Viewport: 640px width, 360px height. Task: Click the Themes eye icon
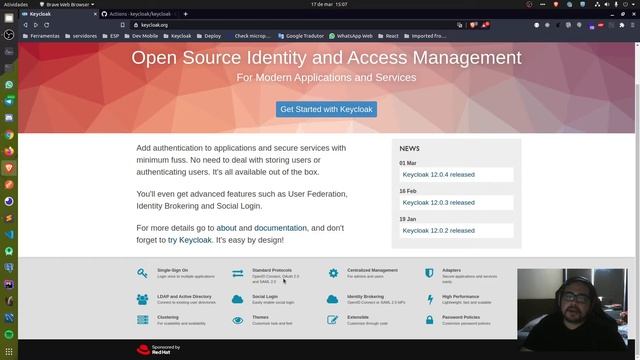point(238,320)
